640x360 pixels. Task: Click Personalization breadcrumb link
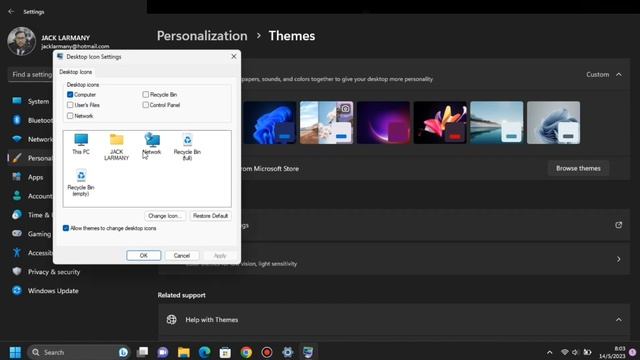pos(202,36)
